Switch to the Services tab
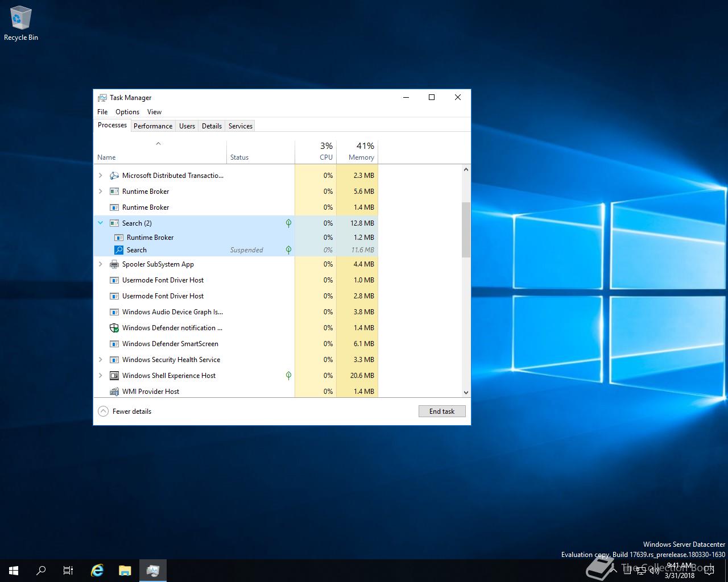Screen dimensions: 728x582 point(241,126)
